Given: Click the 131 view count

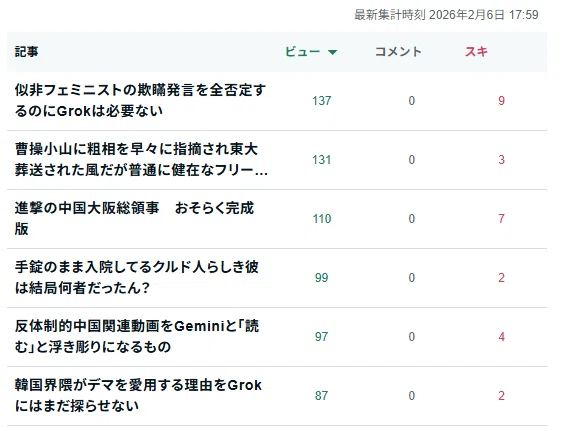Looking at the screenshot, I should (322, 160).
